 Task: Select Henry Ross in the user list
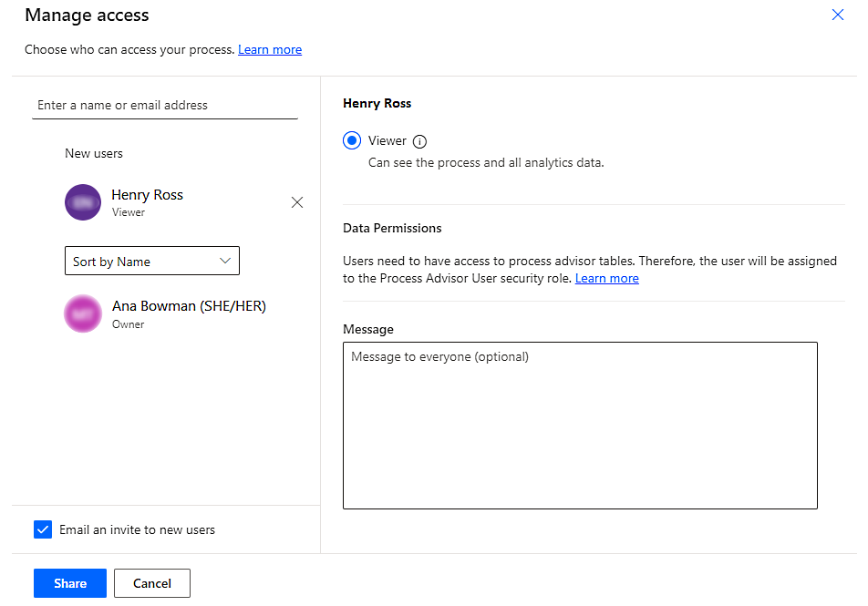point(147,195)
